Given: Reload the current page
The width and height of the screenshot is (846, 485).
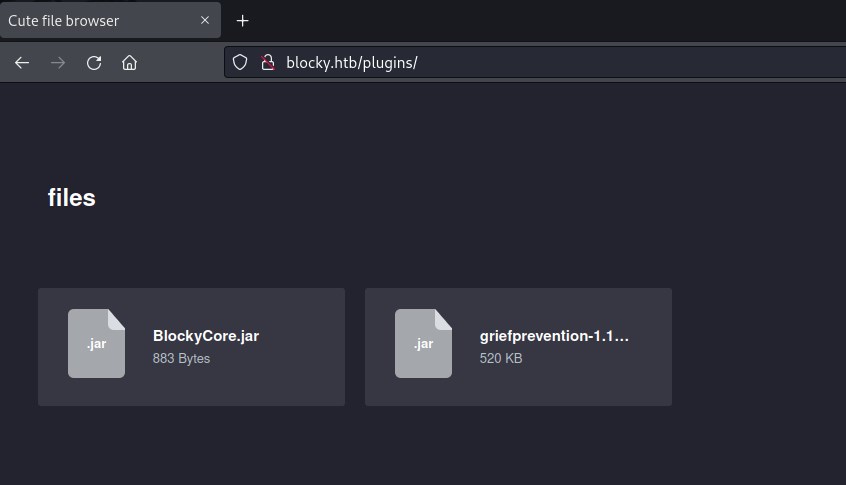Looking at the screenshot, I should click(x=94, y=63).
